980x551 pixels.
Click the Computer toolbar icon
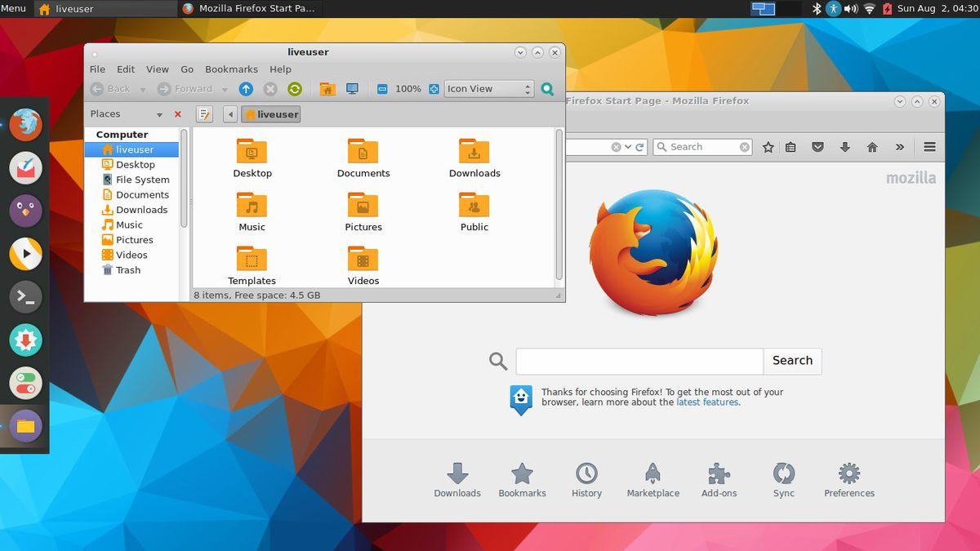[x=352, y=89]
